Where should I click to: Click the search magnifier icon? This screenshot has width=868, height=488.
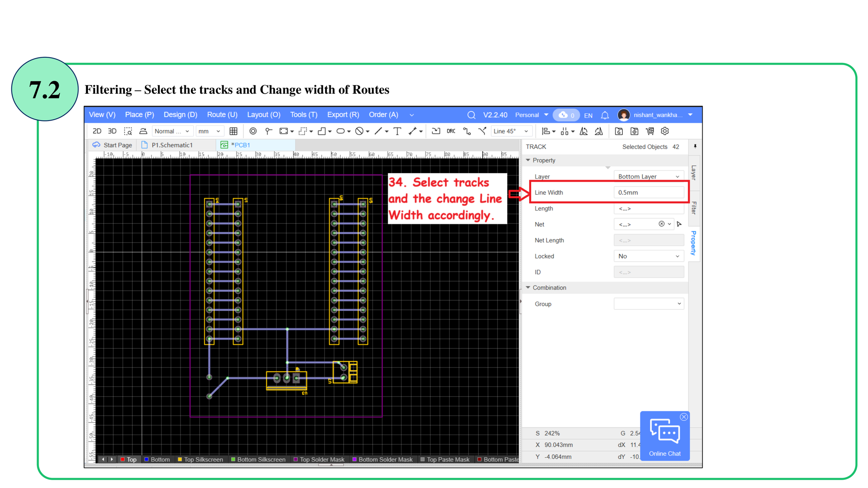[x=471, y=115]
